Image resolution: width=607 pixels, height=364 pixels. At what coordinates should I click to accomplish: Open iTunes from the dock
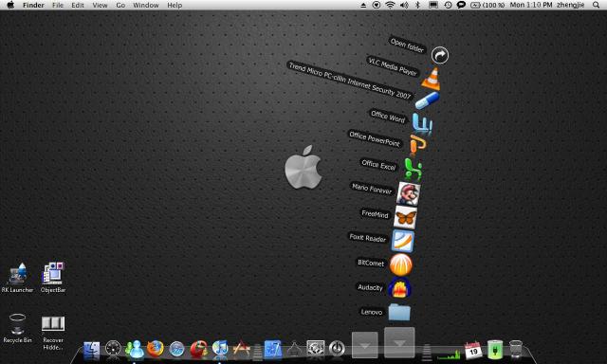(x=220, y=348)
